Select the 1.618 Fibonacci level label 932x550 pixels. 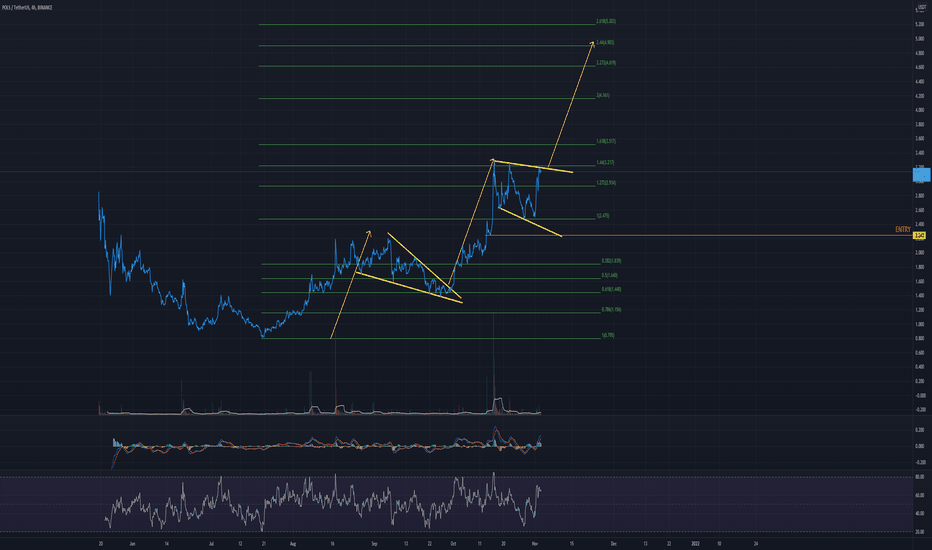(x=606, y=142)
